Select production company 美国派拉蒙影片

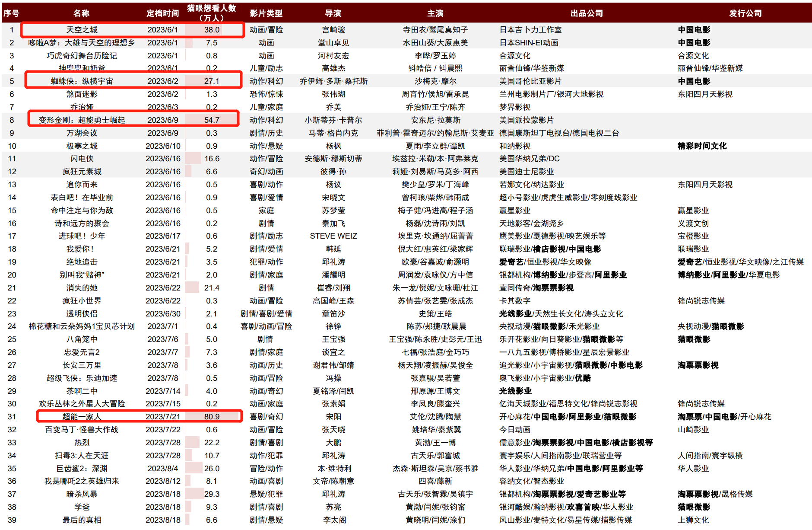click(527, 120)
